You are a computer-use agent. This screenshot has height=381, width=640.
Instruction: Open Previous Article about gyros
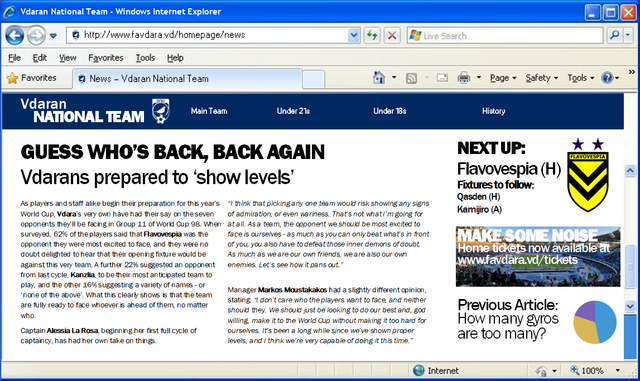tap(508, 319)
